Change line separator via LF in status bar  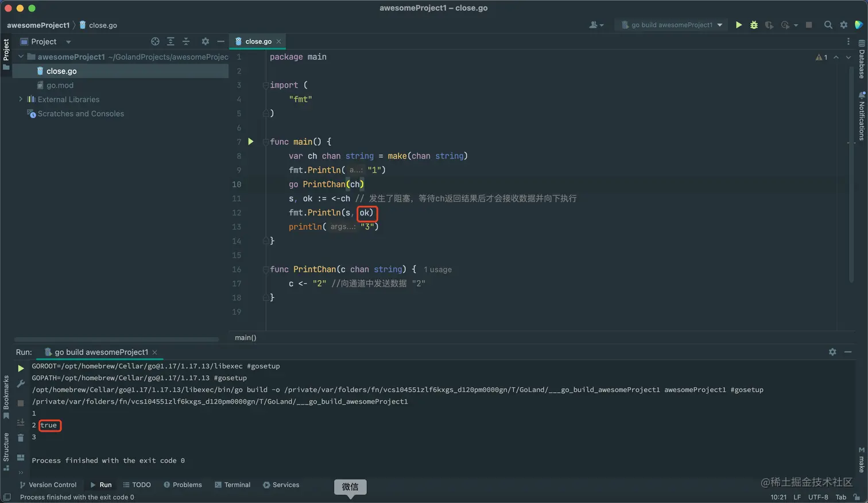pyautogui.click(x=797, y=497)
